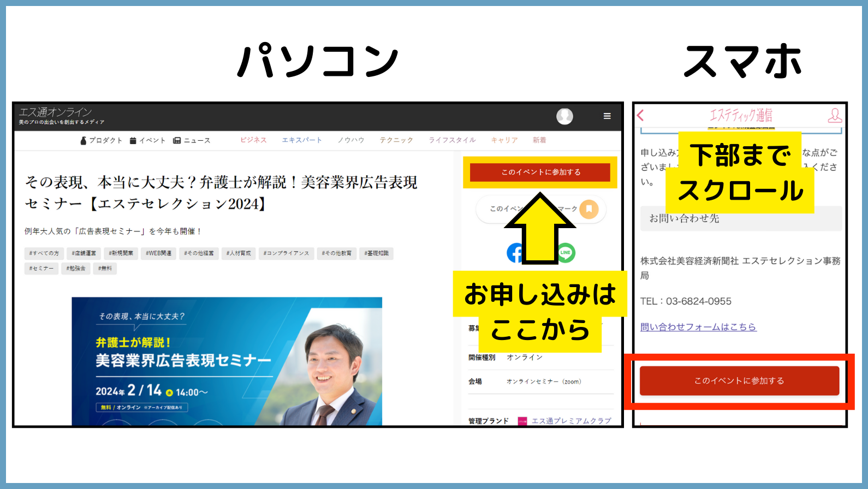The width and height of the screenshot is (868, 489).
Task: Select the キャリア category tab
Action: point(504,140)
